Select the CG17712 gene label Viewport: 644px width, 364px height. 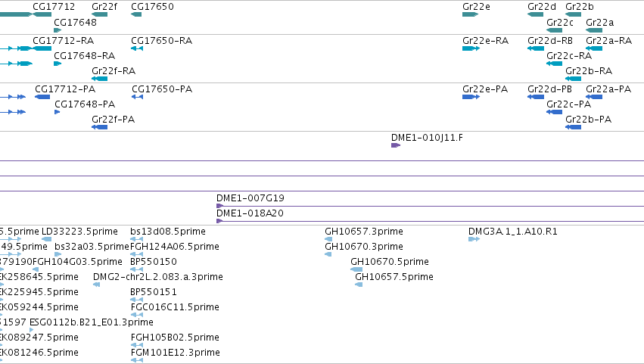[54, 7]
